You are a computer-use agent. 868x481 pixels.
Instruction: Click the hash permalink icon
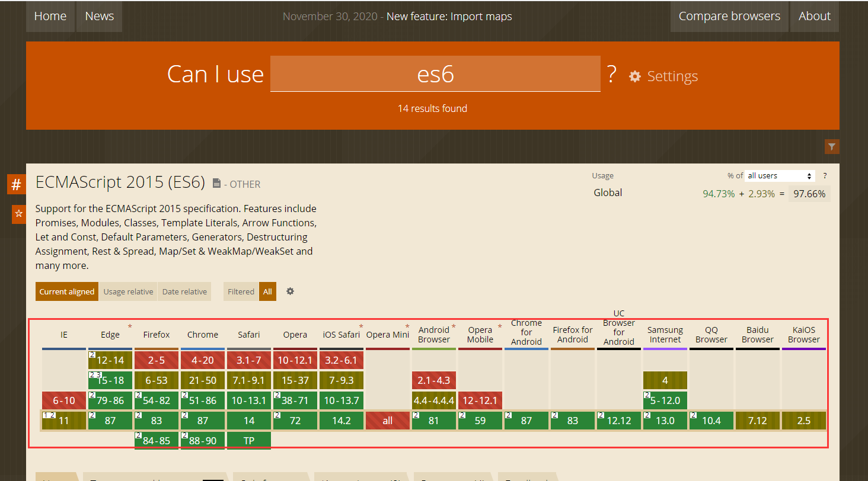click(17, 184)
